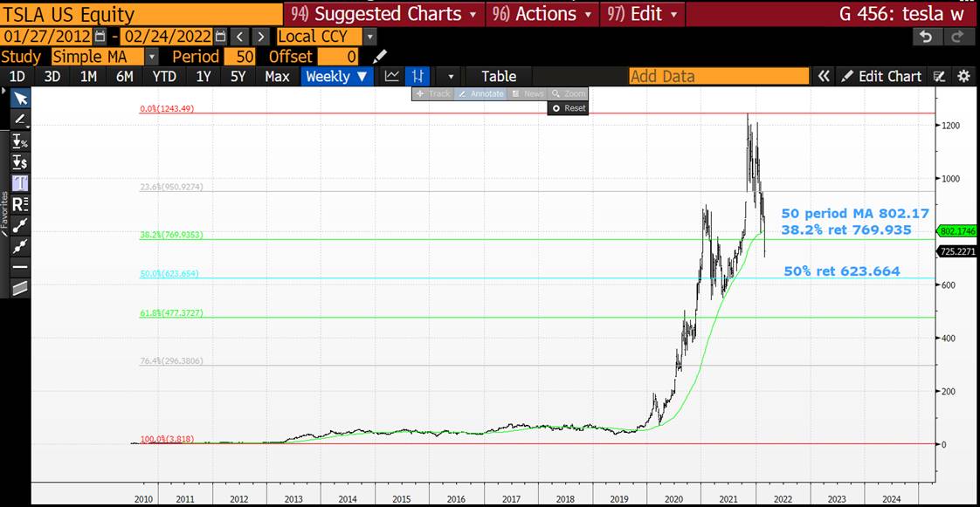The width and height of the screenshot is (980, 507).
Task: Click the 76.4%(296.3806) retracement label
Action: pyautogui.click(x=171, y=361)
